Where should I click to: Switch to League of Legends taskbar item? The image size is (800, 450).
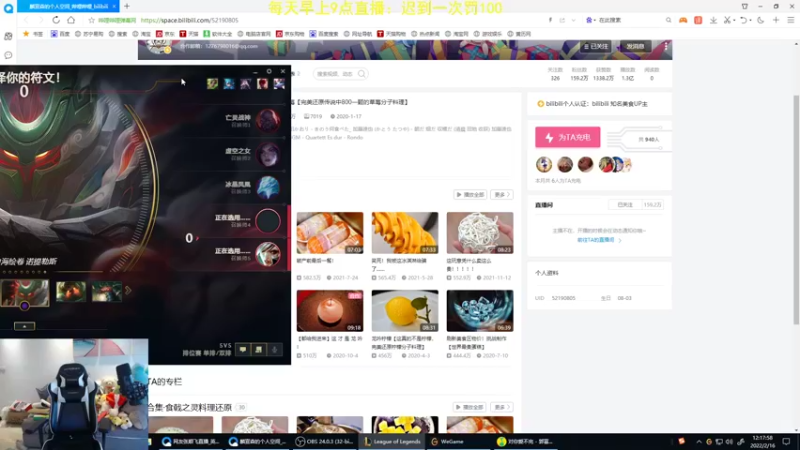tap(393, 441)
